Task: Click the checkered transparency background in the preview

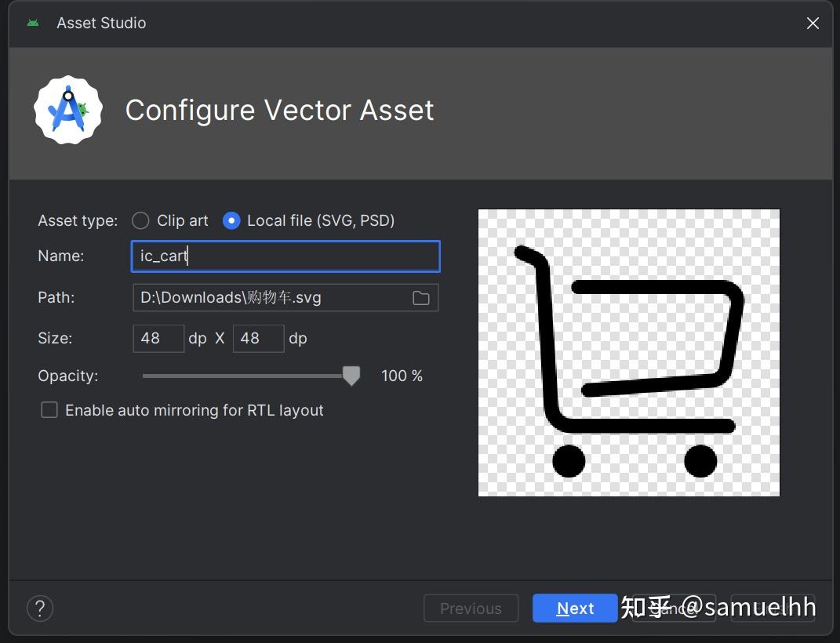Action: point(510,470)
